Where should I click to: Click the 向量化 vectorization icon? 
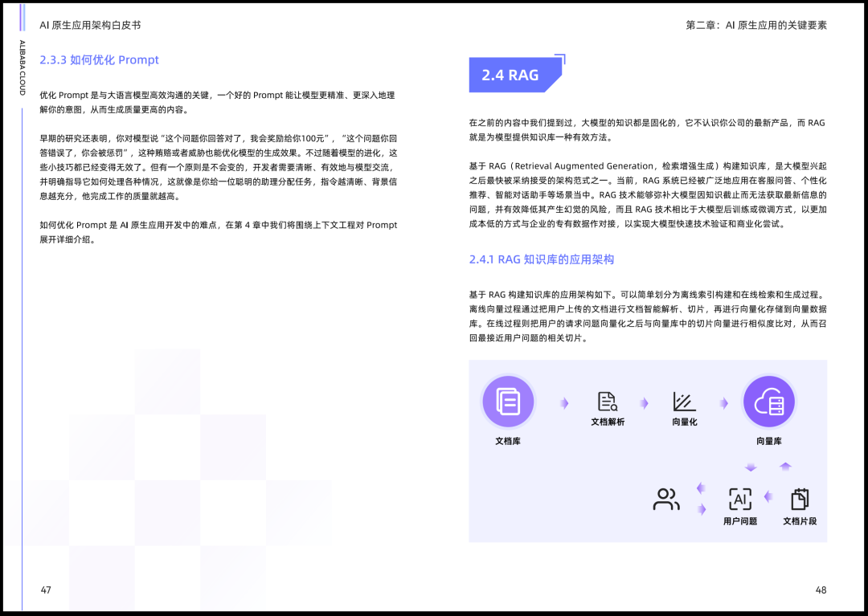tap(684, 402)
